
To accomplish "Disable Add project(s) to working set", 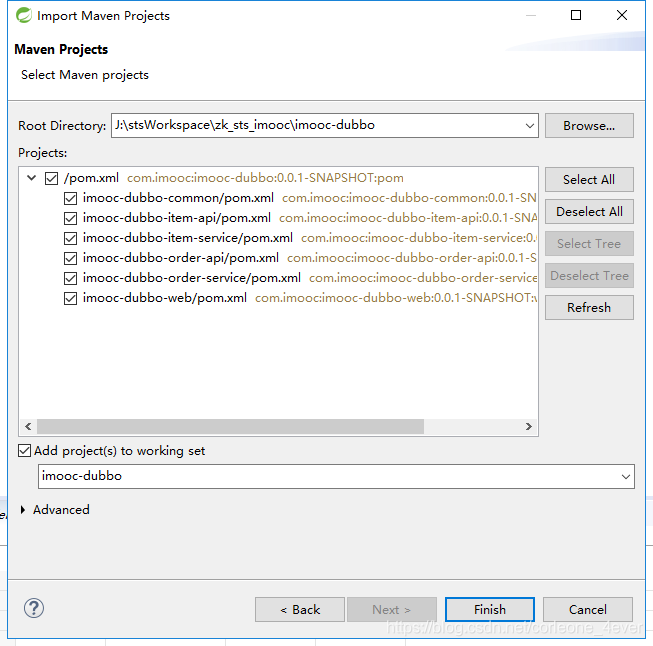I will coord(25,451).
